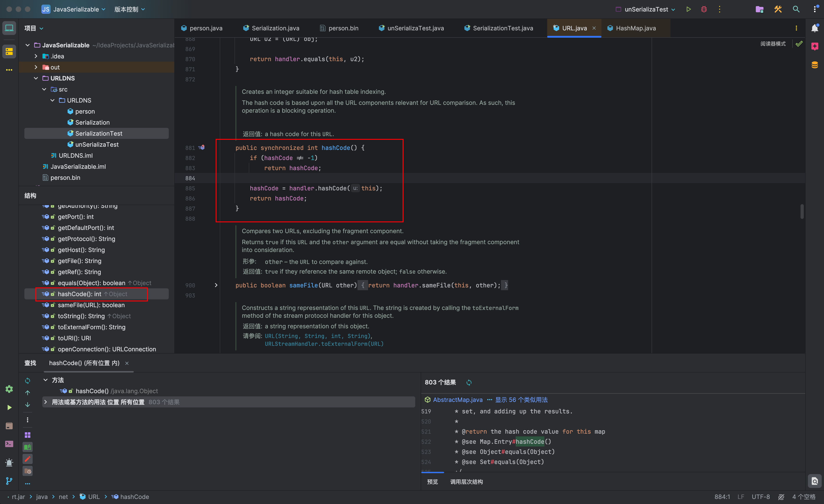824x504 pixels.
Task: Open editor tabs overflow menu dots
Action: point(796,28)
